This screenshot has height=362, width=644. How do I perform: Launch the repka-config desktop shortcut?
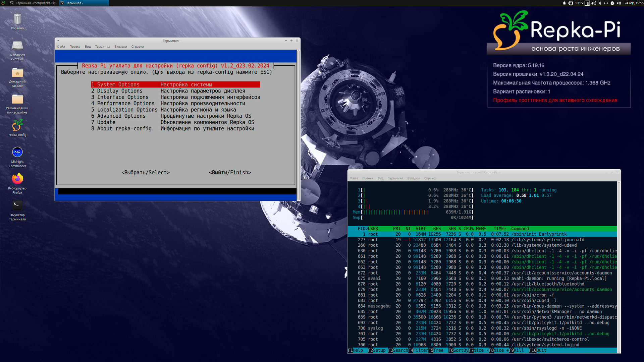point(17,126)
